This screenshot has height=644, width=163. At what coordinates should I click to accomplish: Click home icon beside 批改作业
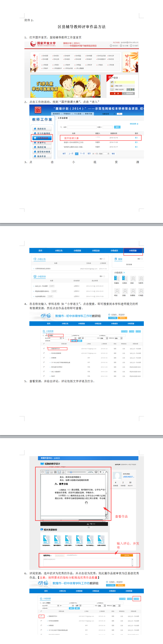(x=35, y=156)
